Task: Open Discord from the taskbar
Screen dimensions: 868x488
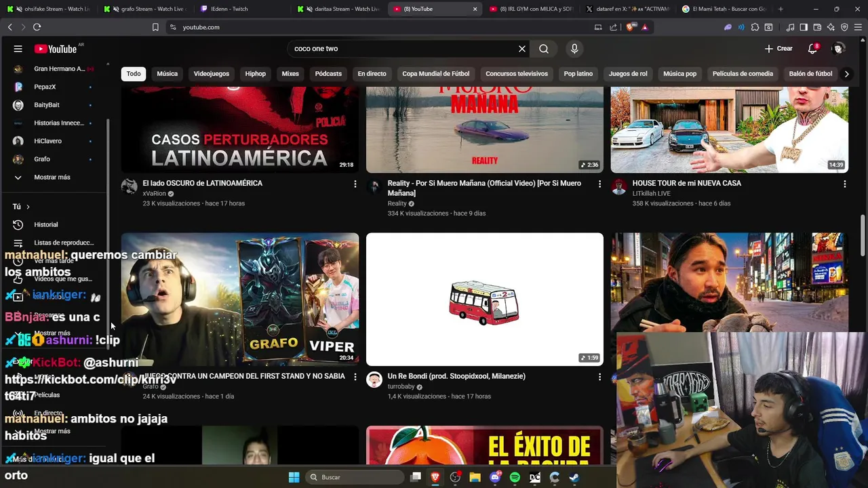Action: tap(495, 477)
